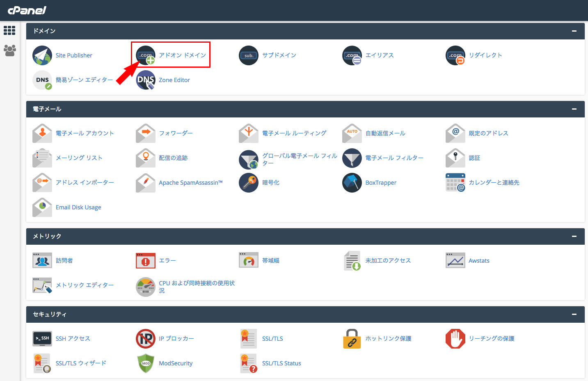
Task: Click the 簡易ゾーン エディター DNS icon
Action: [x=42, y=80]
